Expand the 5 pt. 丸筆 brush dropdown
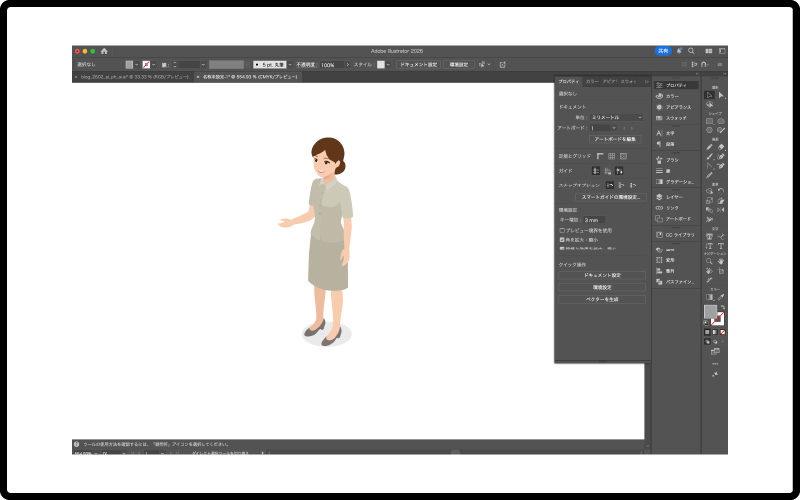800x500 pixels. coord(270,64)
